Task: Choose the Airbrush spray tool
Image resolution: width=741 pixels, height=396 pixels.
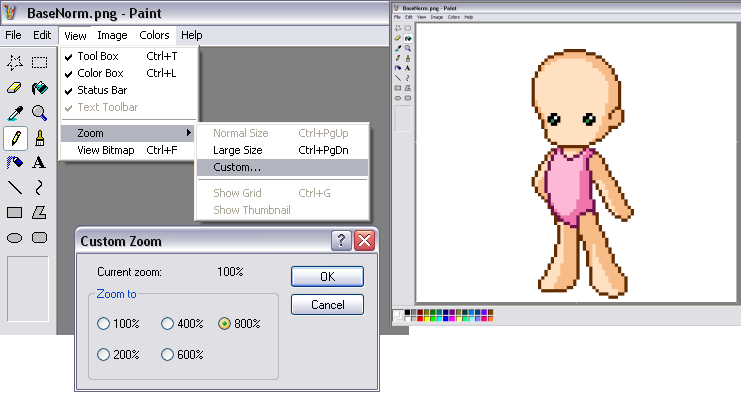Action: [15, 163]
